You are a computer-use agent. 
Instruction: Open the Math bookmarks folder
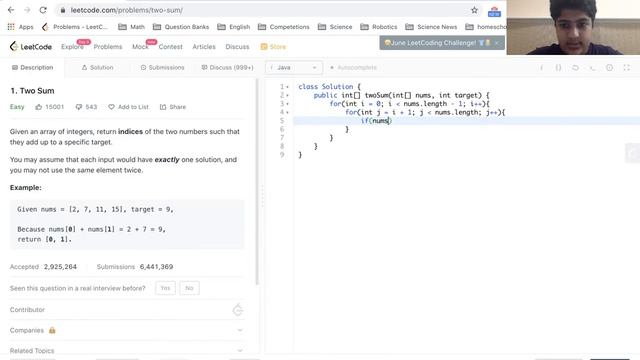pyautogui.click(x=131, y=27)
